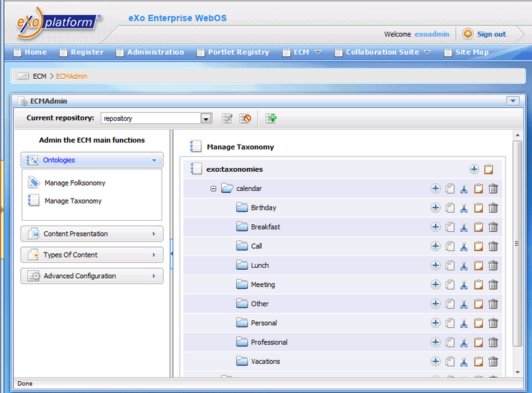Open the Administration menu item
The width and height of the screenshot is (532, 393).
pyautogui.click(x=150, y=52)
